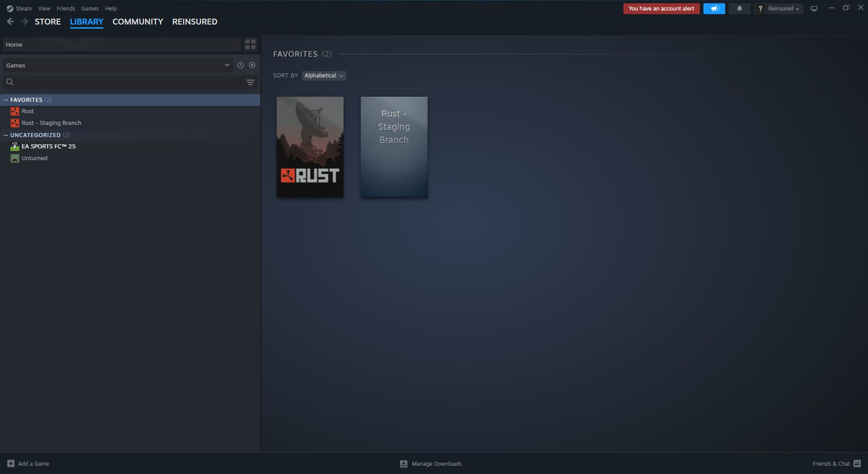Screen dimensions: 868x474
Task: Open the Alphabetical sort dropdown
Action: tap(323, 75)
